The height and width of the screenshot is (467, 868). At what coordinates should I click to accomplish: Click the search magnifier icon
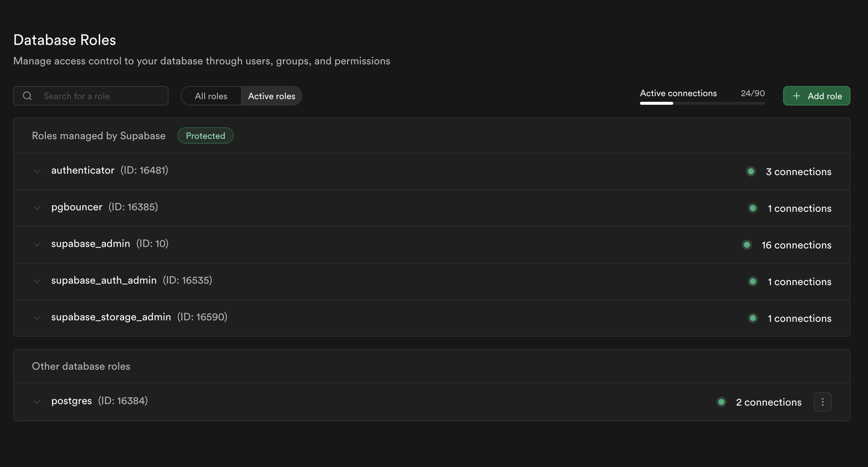27,96
